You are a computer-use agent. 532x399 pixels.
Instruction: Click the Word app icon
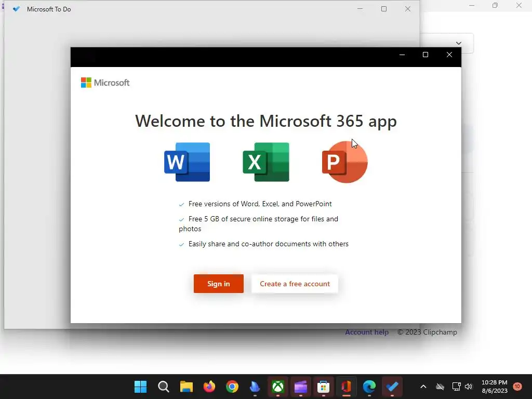coord(187,162)
